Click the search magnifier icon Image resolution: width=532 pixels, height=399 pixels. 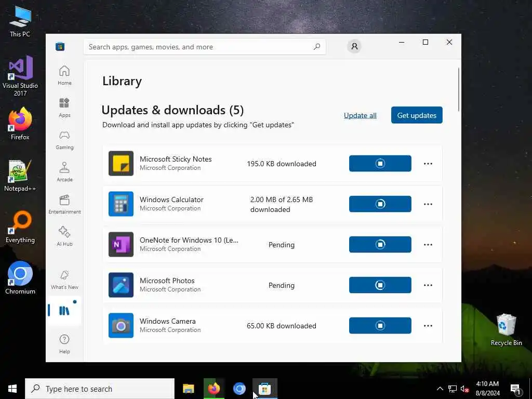(317, 47)
